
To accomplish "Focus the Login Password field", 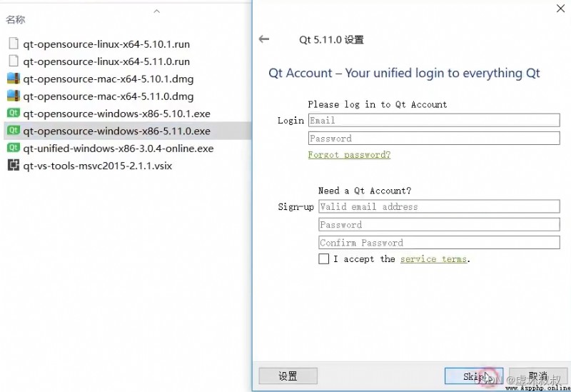I will tap(434, 139).
